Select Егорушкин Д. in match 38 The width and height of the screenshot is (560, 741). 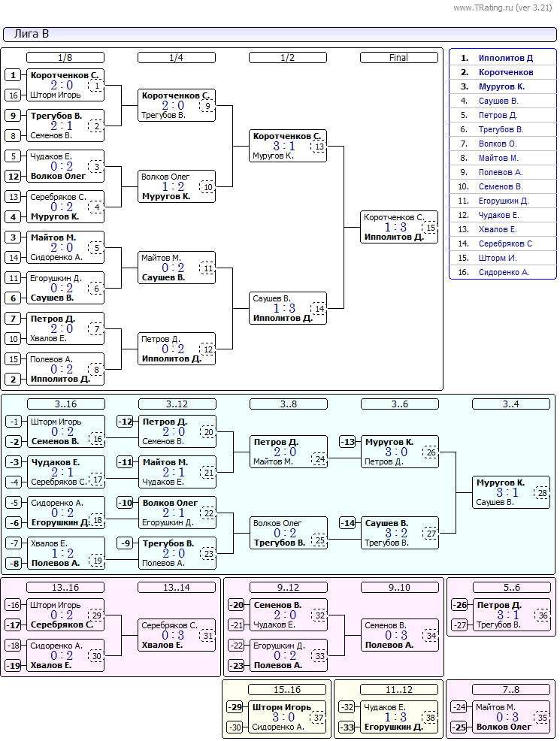point(393,727)
